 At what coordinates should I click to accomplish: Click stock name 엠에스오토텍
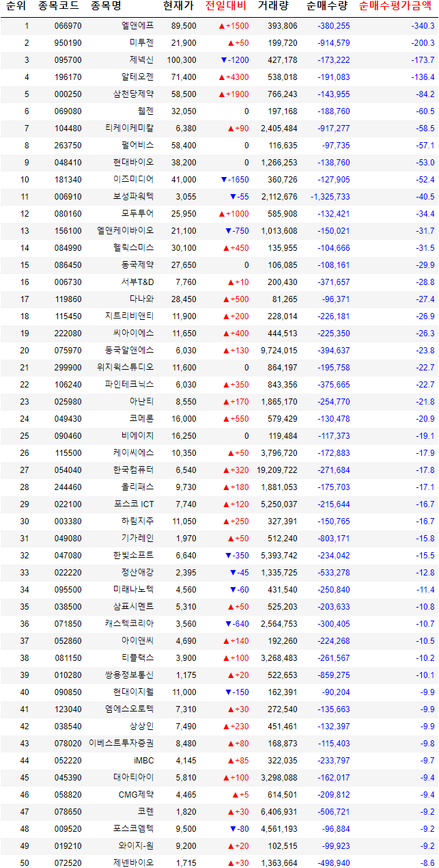[x=129, y=709]
